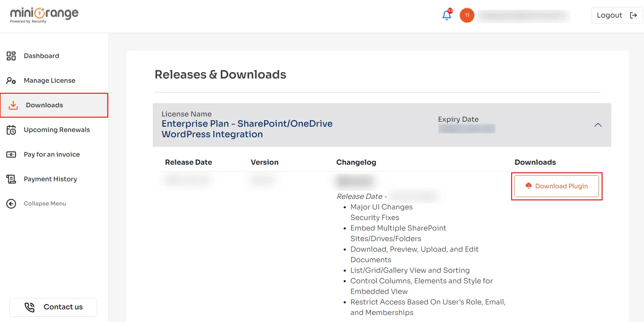The width and height of the screenshot is (644, 322).
Task: Click 'Security Fixes' changelog text
Action: 375,217
